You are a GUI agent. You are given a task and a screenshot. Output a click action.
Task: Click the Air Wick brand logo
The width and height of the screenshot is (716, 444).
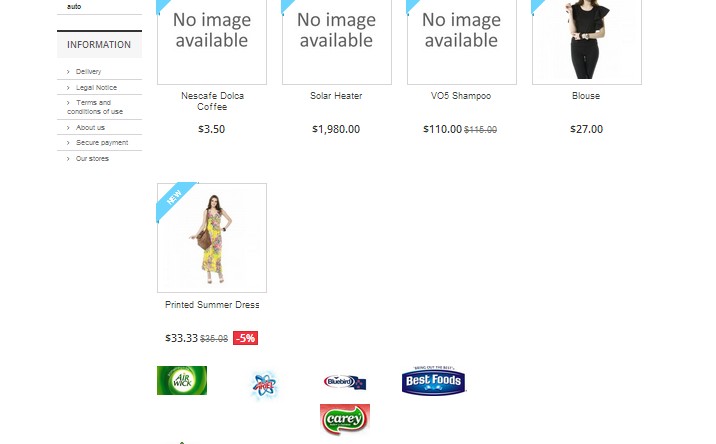click(182, 380)
